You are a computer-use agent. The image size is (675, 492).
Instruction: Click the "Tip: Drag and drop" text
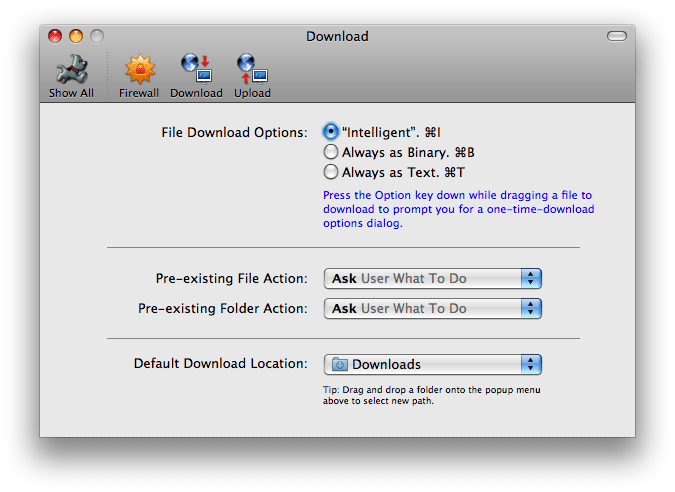tap(431, 395)
